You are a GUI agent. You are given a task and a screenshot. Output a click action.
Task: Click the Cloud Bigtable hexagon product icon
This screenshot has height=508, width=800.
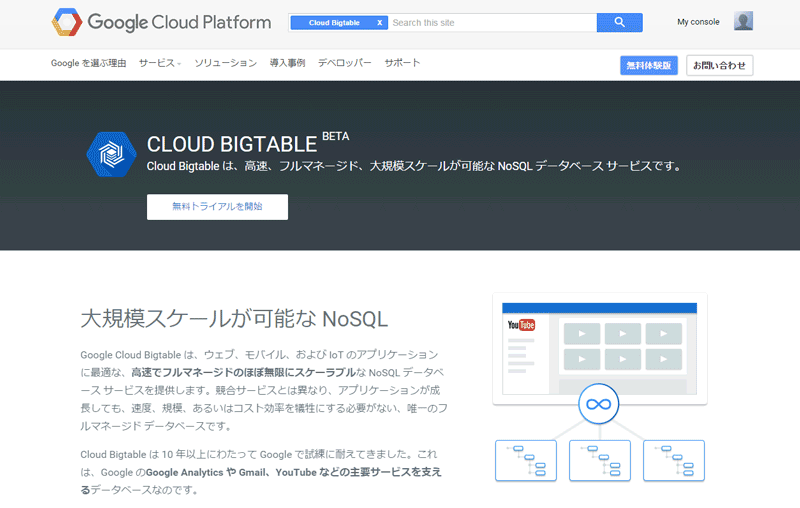(111, 155)
